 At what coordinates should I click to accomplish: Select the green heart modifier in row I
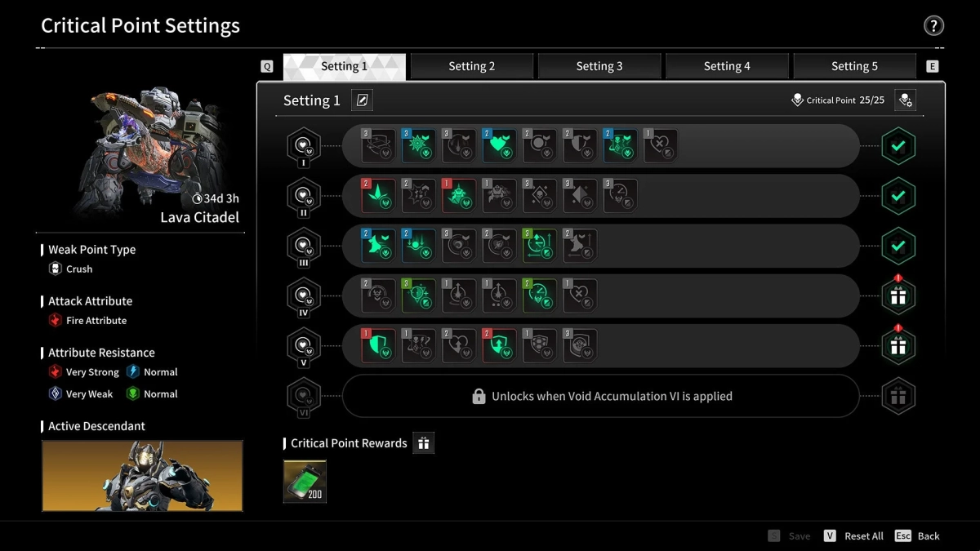pyautogui.click(x=498, y=145)
